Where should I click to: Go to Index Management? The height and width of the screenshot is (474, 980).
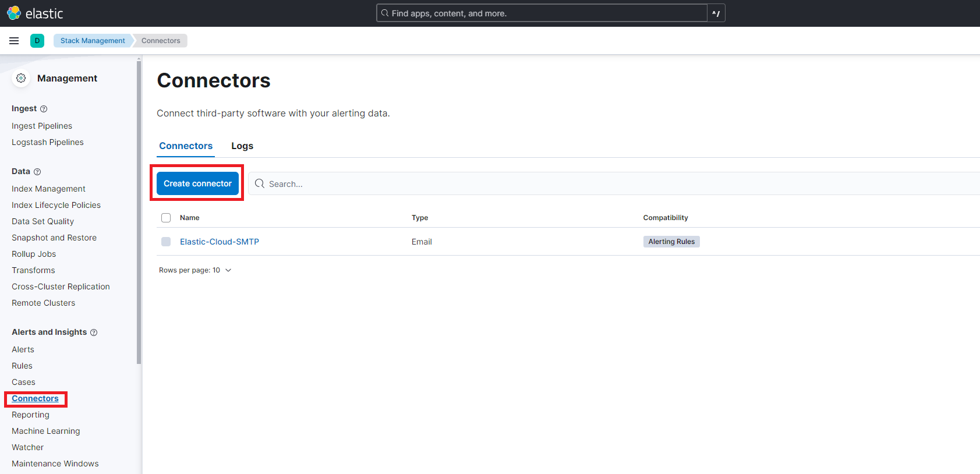(48, 189)
